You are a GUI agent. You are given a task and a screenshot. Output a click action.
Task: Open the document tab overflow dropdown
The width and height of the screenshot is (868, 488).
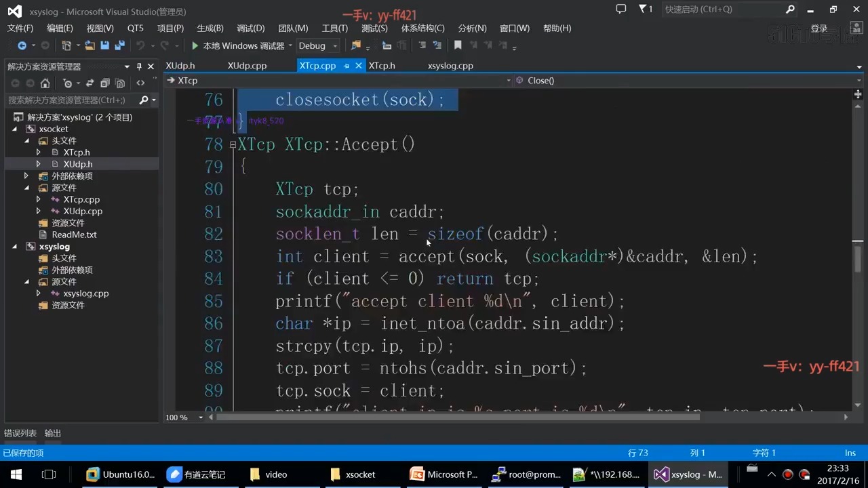859,66
